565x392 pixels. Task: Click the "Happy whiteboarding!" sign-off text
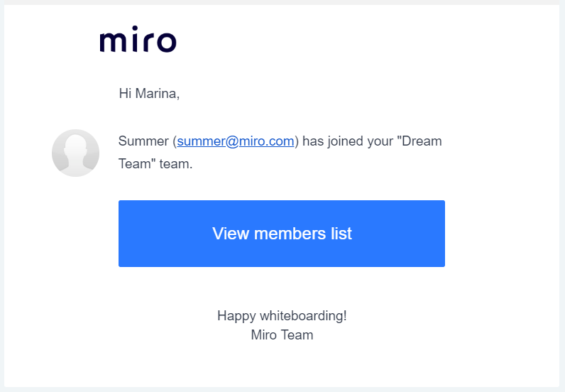pos(282,316)
